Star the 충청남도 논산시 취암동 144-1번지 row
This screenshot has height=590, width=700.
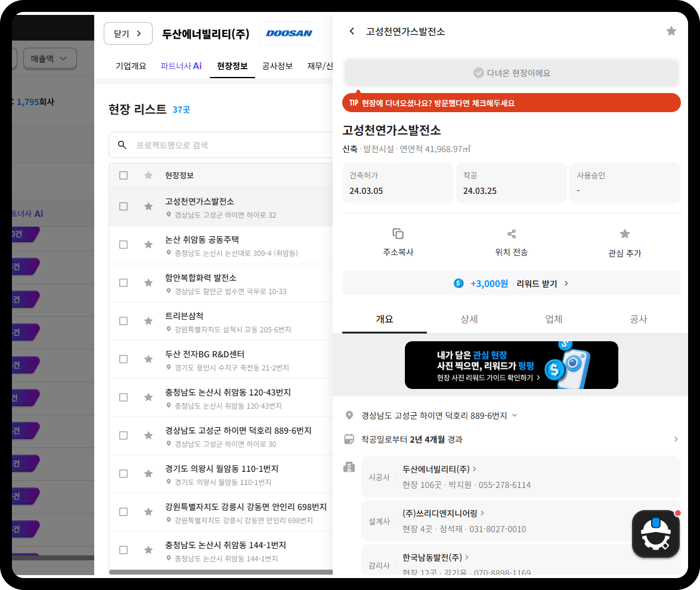(148, 550)
